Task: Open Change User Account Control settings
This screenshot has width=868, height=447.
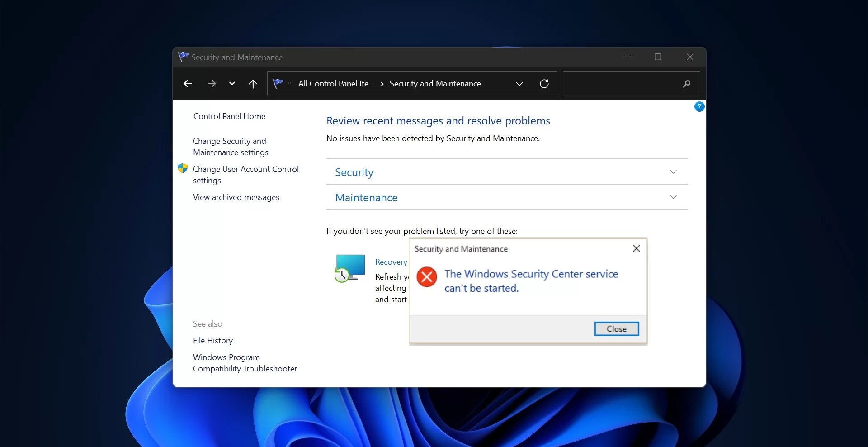Action: pos(246,175)
